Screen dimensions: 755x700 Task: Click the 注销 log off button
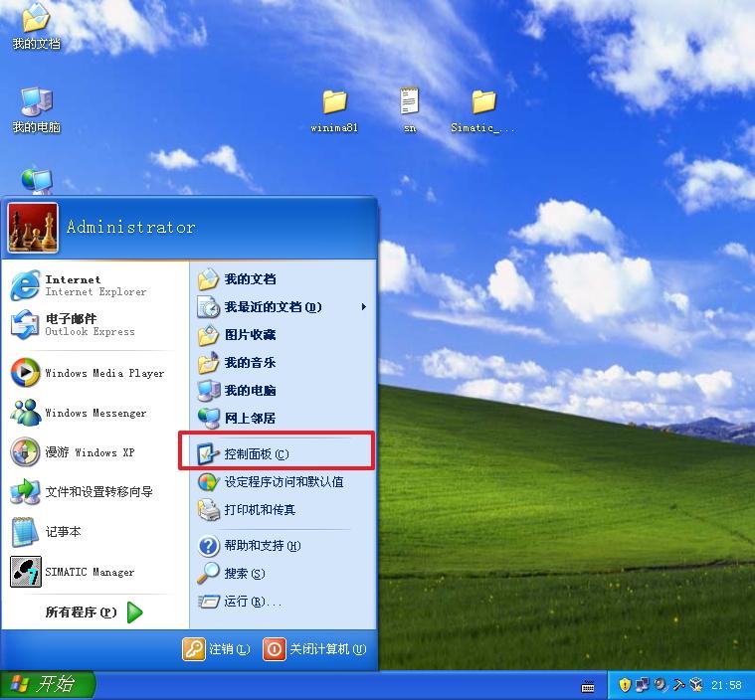click(x=217, y=649)
